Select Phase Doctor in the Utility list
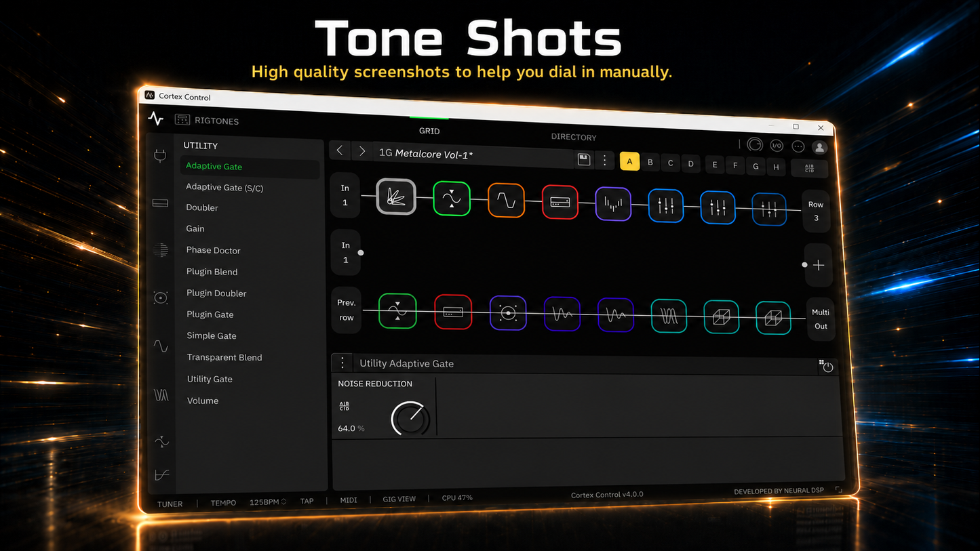The image size is (980, 551). pyautogui.click(x=214, y=250)
